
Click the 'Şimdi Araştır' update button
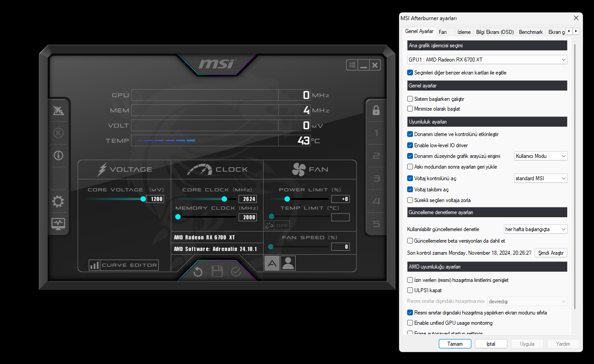point(551,253)
